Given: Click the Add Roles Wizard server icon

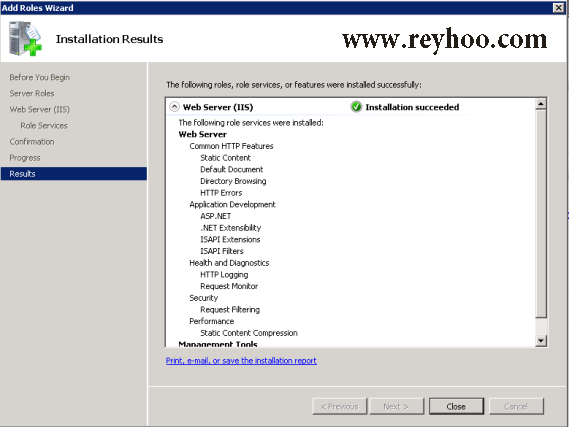Looking at the screenshot, I should pos(25,38).
